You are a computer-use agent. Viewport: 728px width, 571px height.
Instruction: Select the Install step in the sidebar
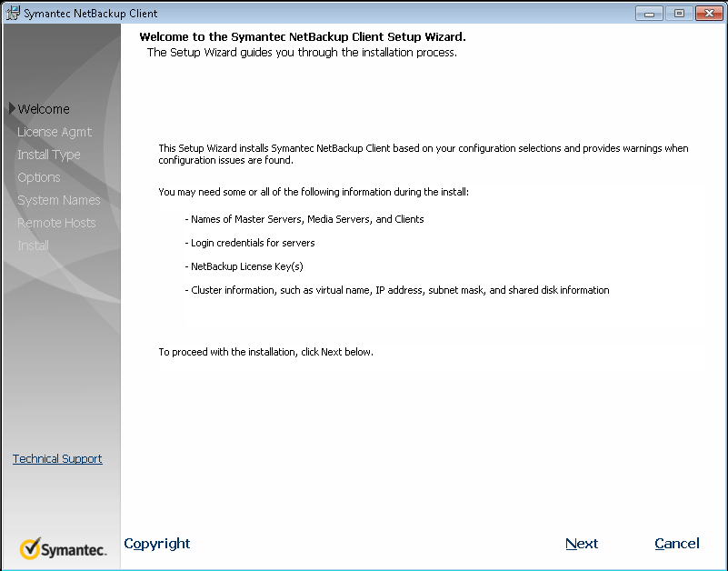[33, 245]
